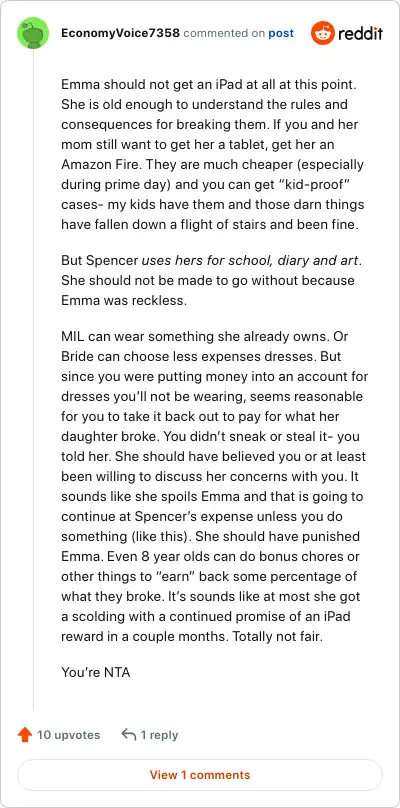Click the sentence 'Emma was reckless.'
This screenshot has height=808, width=400.
[x=124, y=300]
